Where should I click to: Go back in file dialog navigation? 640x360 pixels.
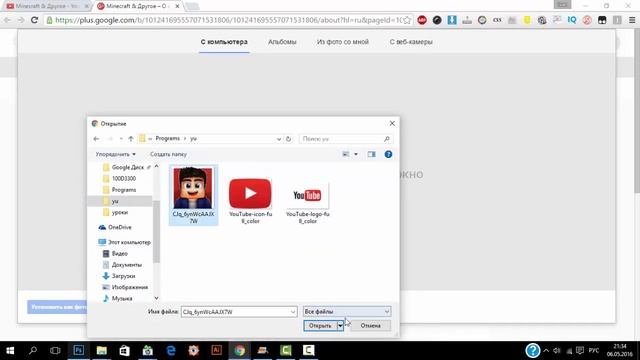pyautogui.click(x=96, y=139)
